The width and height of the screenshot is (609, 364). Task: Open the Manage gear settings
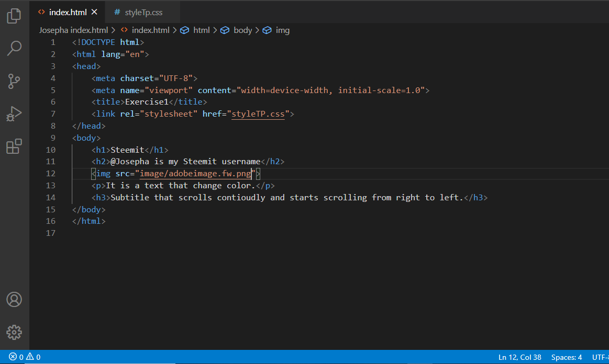coord(14,332)
